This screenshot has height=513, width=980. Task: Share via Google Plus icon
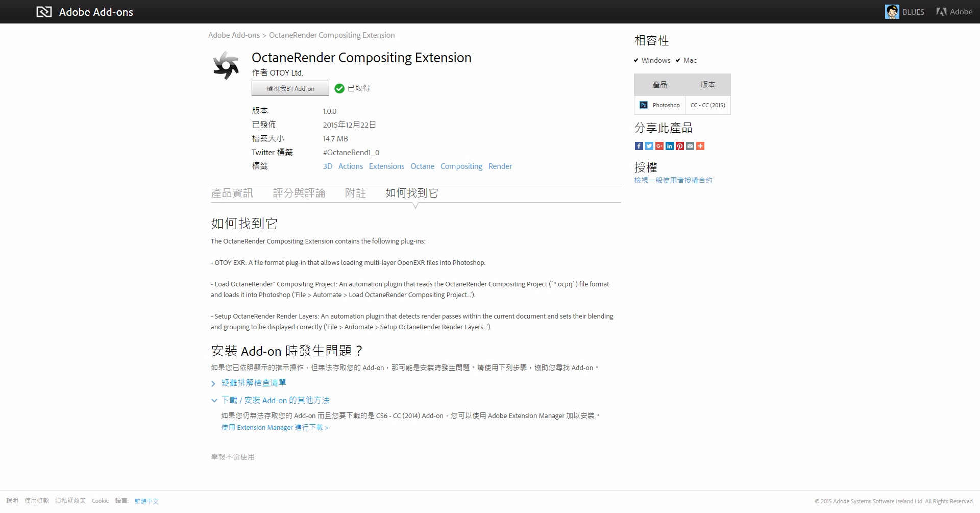(659, 146)
